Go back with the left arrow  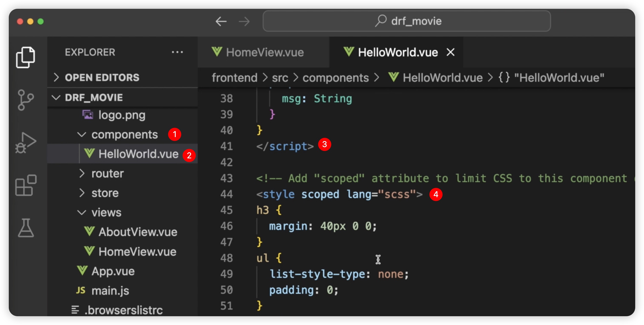(x=221, y=21)
